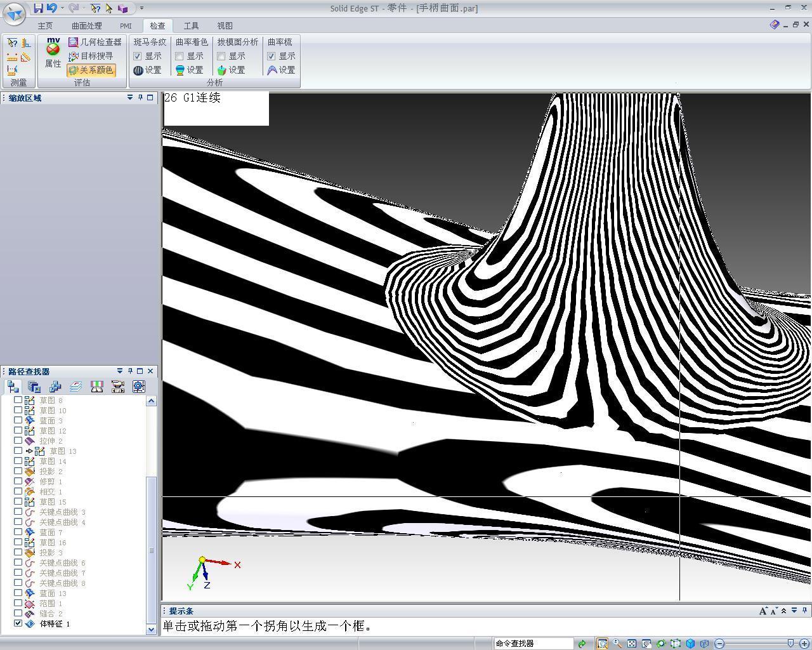Fit the view to window
Viewport: 812px width, 650px height.
click(x=632, y=644)
